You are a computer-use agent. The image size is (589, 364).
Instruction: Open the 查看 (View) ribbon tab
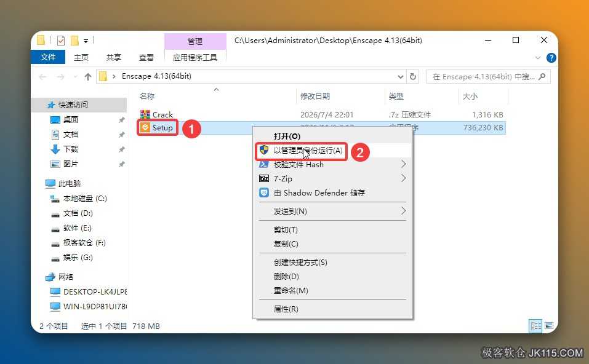[146, 57]
